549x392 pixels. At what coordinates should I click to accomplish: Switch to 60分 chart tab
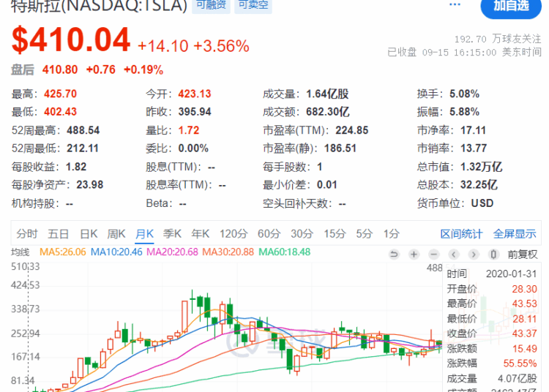pyautogui.click(x=269, y=233)
